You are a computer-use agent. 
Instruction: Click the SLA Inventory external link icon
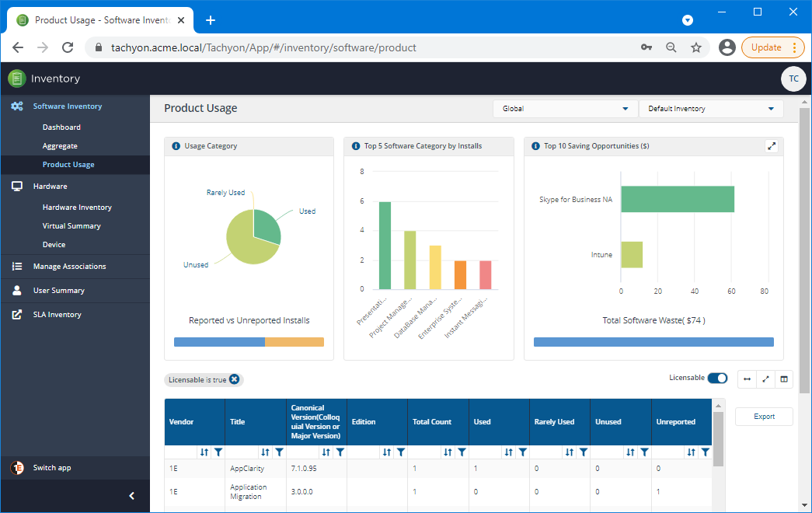click(x=17, y=315)
